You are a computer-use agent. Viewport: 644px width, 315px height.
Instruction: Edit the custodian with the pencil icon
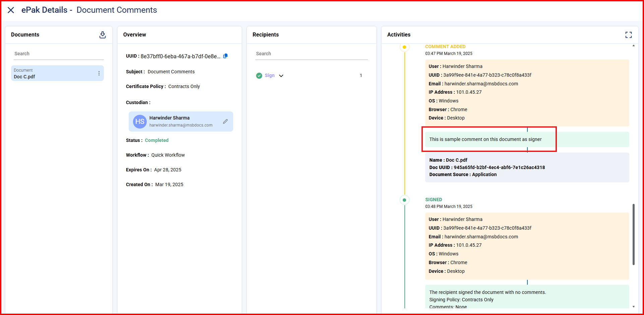226,122
